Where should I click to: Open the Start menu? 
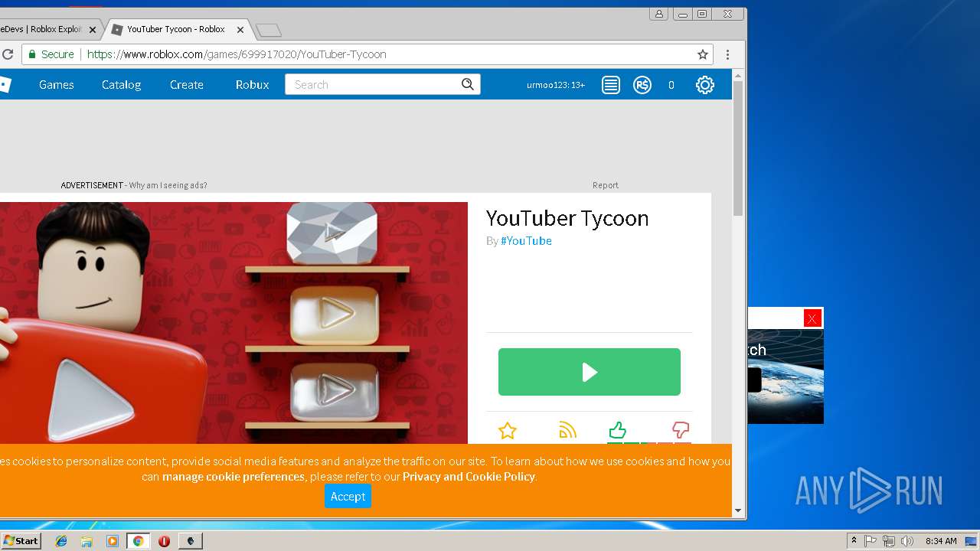click(x=21, y=541)
